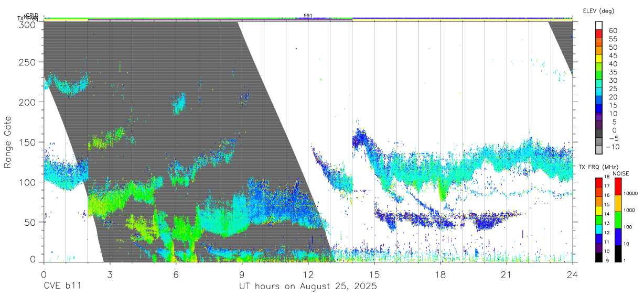Click the "12" tick on the time axis
644x297 pixels.
308,274
